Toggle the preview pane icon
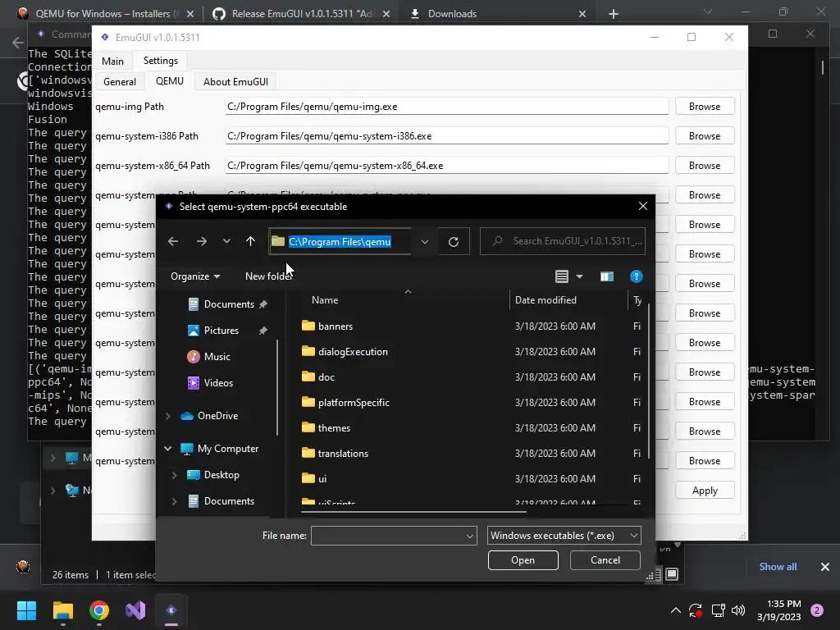This screenshot has height=630, width=840. click(607, 276)
